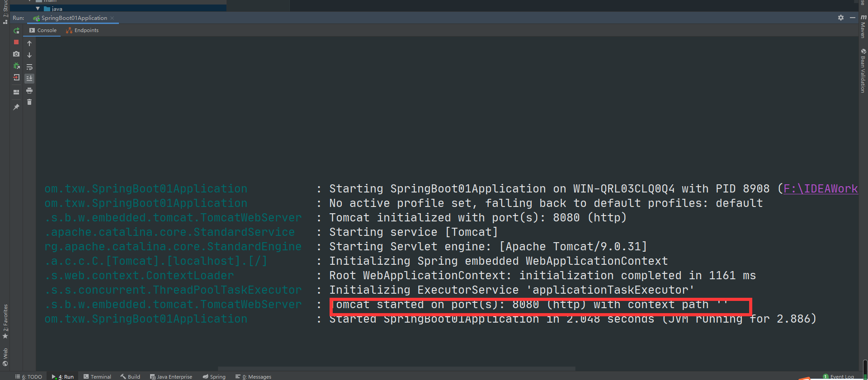Click '.a.c.c.C.[Tomcat].[localhost].[/]' logger name

(x=156, y=261)
